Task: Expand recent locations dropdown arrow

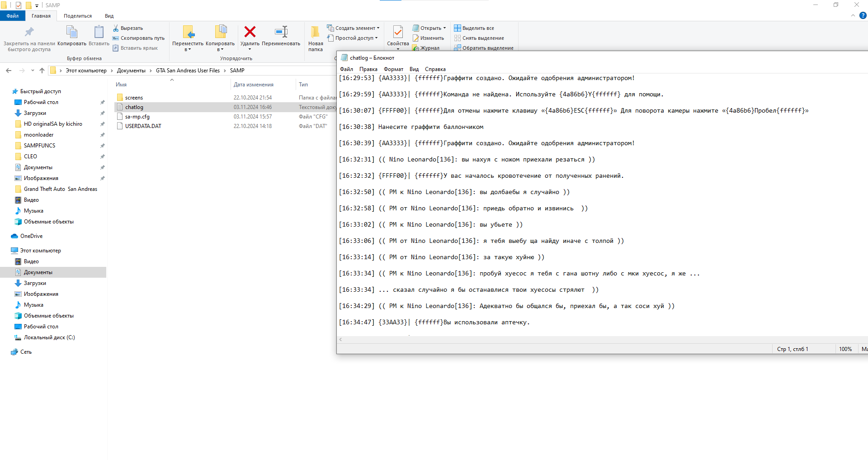Action: tap(33, 71)
